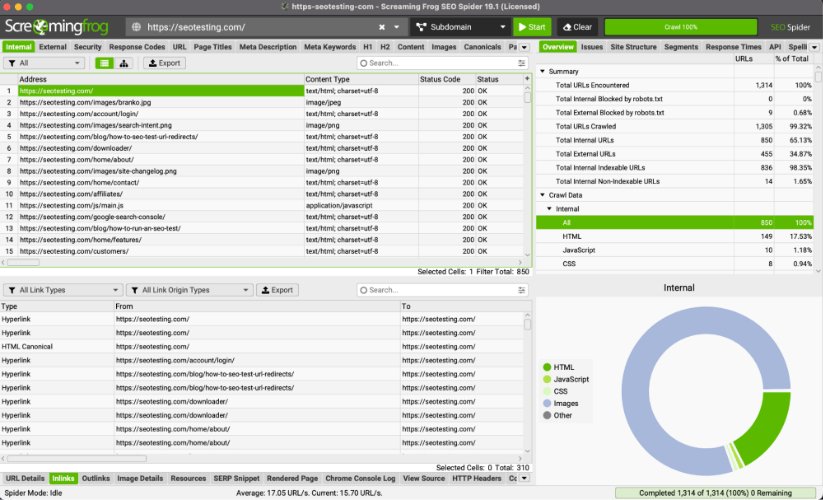The width and height of the screenshot is (823, 500).
Task: Open search options icon in lower search box
Action: 521,290
